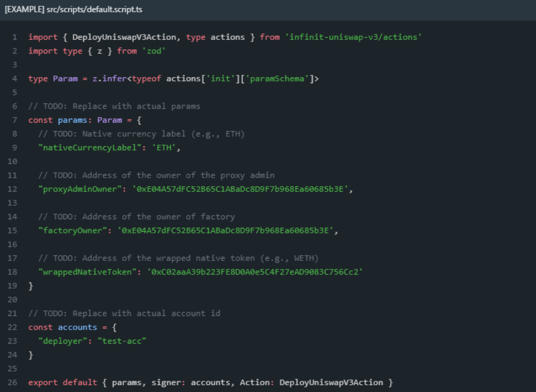This screenshot has height=392, width=536.
Task: Click 'export default' on line 26
Action: pyautogui.click(x=63, y=382)
